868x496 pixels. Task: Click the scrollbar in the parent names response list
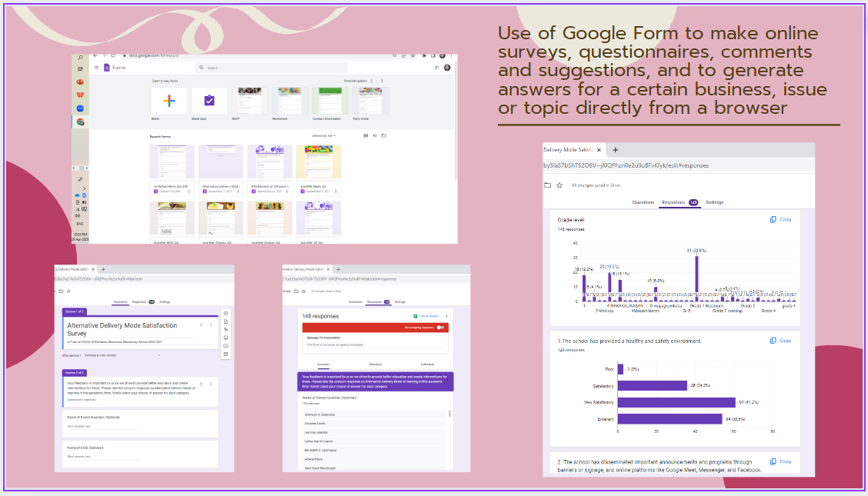click(x=449, y=414)
